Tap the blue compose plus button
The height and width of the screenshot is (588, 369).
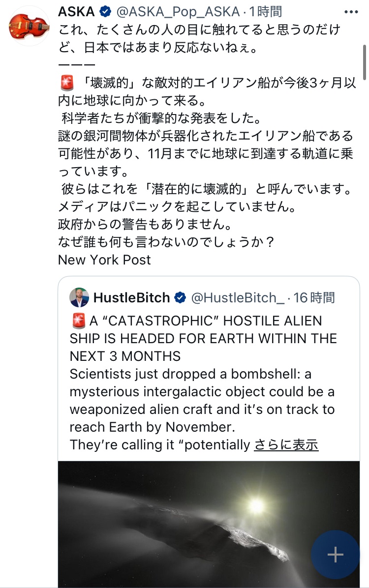pyautogui.click(x=336, y=555)
